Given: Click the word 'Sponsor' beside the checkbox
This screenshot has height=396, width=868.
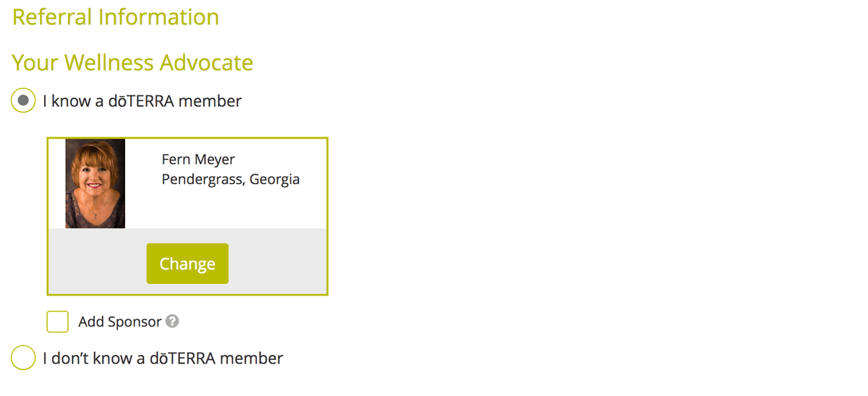Looking at the screenshot, I should [x=135, y=322].
